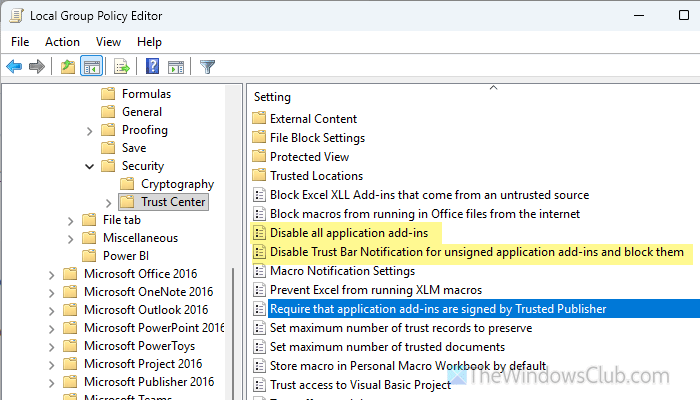Click folder icon beside External Content
Image resolution: width=700 pixels, height=400 pixels.
[259, 118]
